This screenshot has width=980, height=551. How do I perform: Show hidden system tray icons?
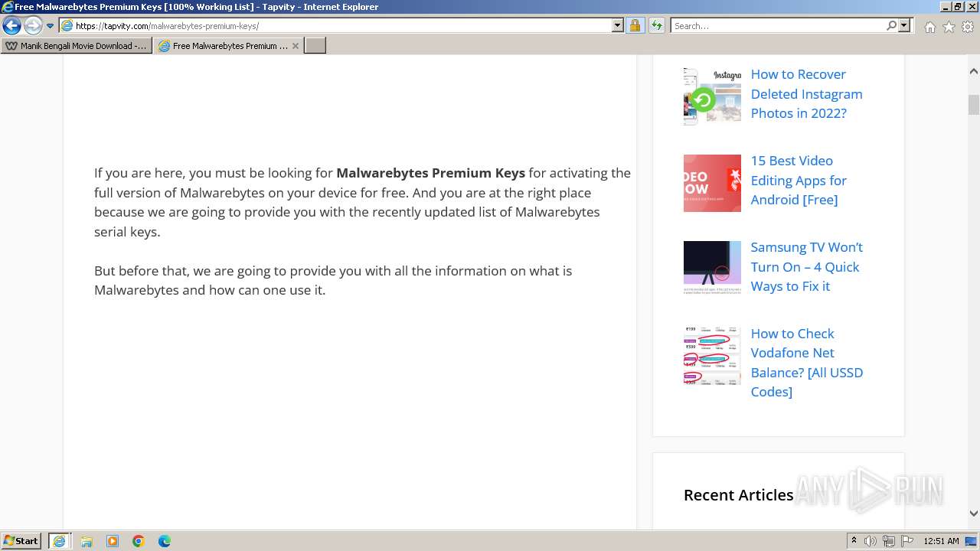coord(854,541)
